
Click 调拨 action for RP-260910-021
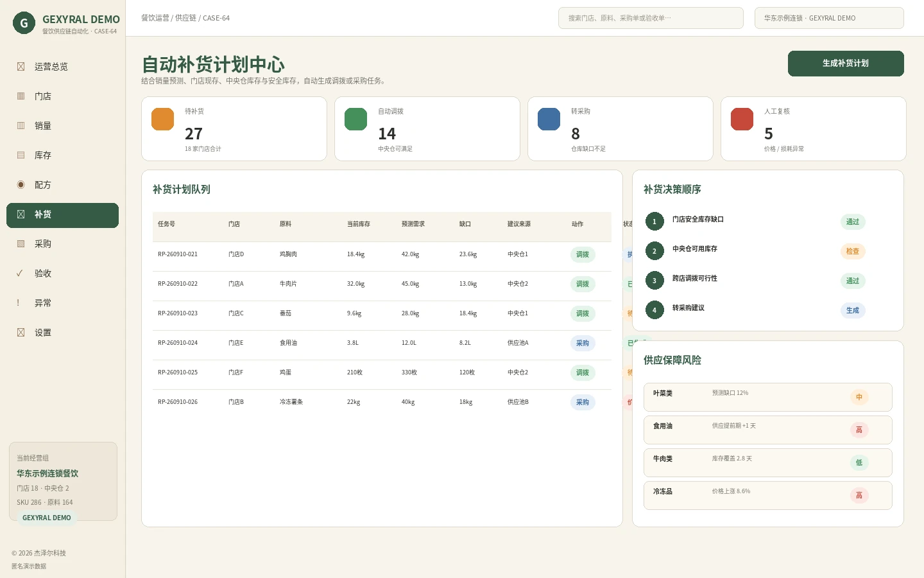click(x=583, y=254)
